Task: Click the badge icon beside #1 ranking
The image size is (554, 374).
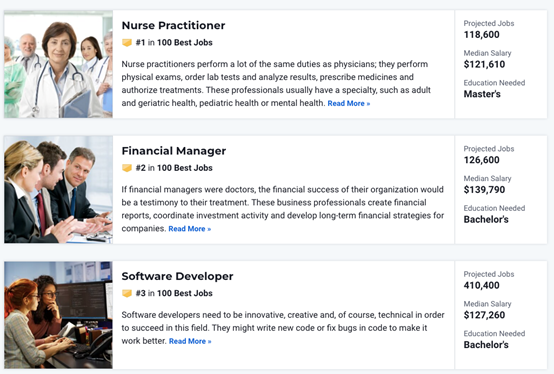Action: coord(127,43)
